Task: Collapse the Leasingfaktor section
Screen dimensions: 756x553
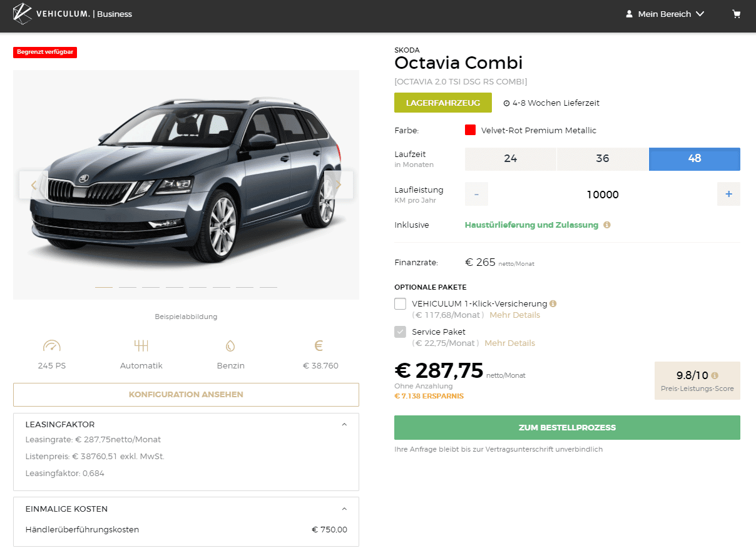Action: (344, 424)
